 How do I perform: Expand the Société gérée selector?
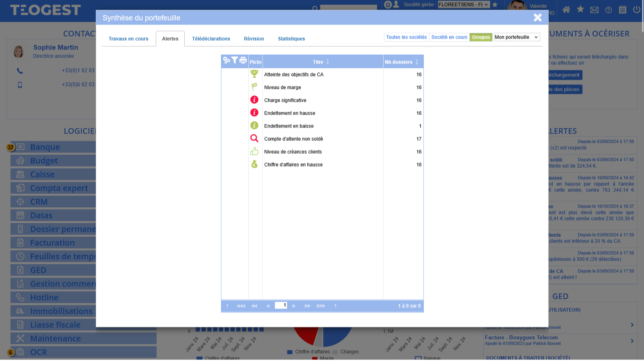coord(464,5)
